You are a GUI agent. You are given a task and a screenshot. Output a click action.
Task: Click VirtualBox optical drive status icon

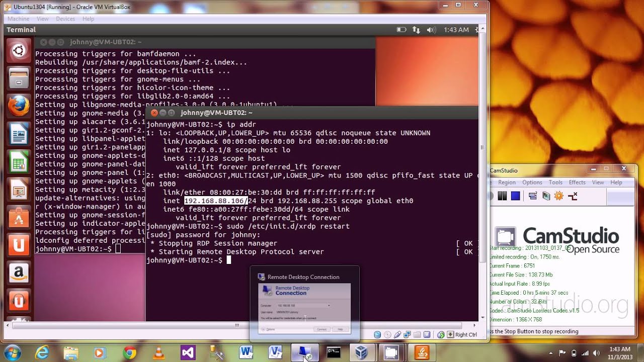(387, 334)
